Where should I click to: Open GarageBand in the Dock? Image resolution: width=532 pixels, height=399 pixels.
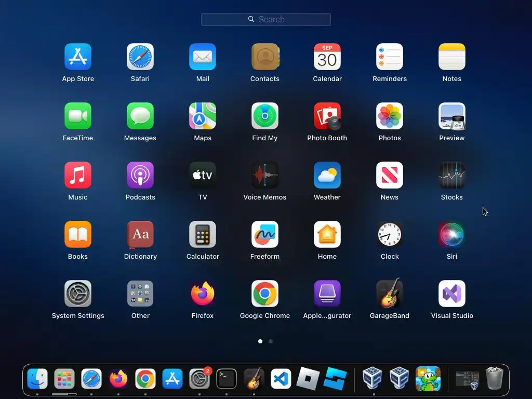[x=254, y=379]
